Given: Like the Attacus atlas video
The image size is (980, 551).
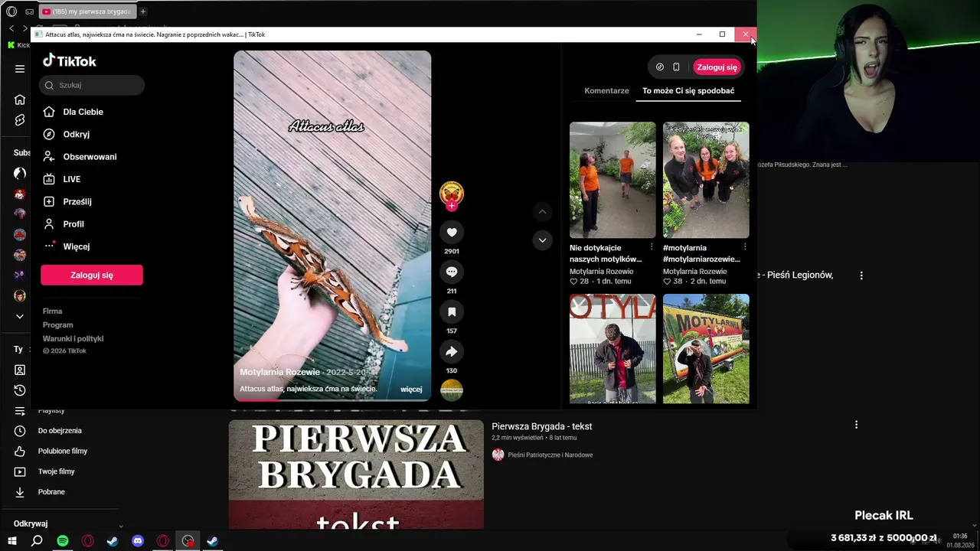Looking at the screenshot, I should point(452,233).
